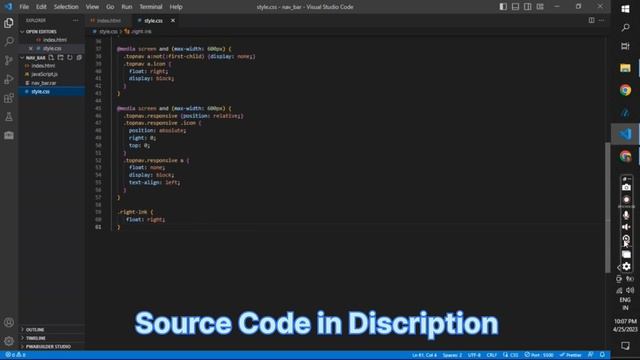Open the Edit menu
The image size is (640, 360).
click(x=41, y=7)
